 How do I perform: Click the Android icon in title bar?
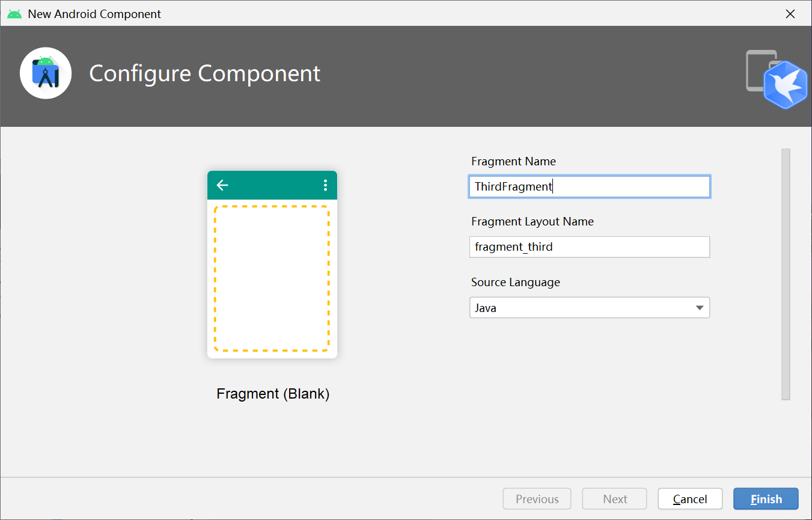[x=14, y=13]
